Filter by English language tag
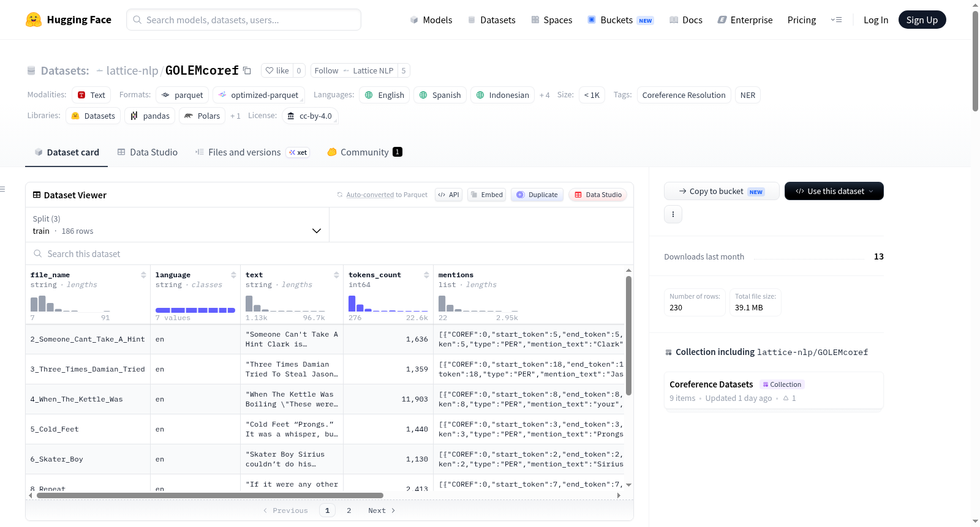Viewport: 980px width, 527px height. coord(385,95)
